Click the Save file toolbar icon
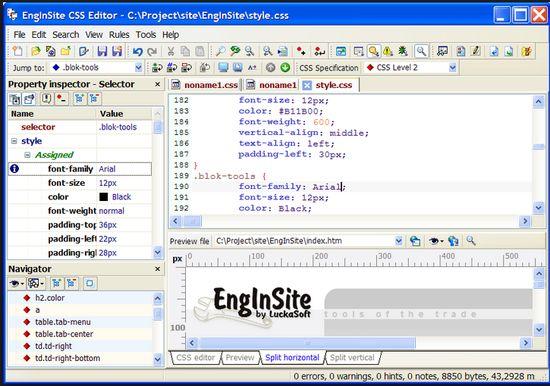The width and height of the screenshot is (550, 386). 102,52
